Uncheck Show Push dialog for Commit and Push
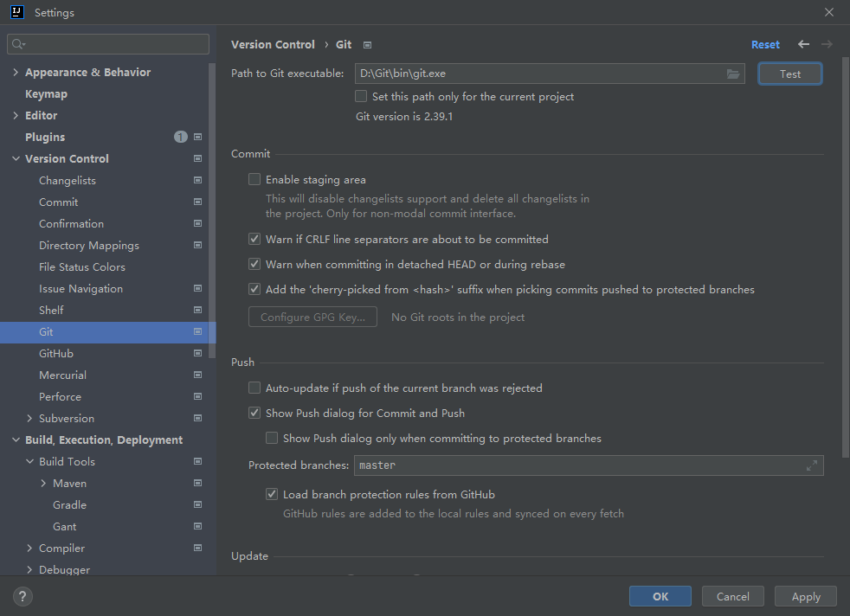Viewport: 850px width, 616px height. click(254, 413)
